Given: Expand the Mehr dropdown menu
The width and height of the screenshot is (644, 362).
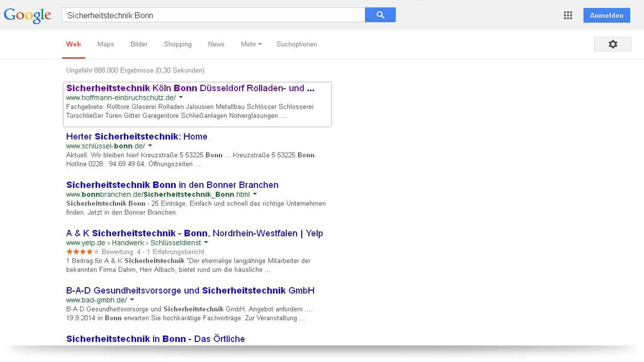Looking at the screenshot, I should tap(251, 44).
